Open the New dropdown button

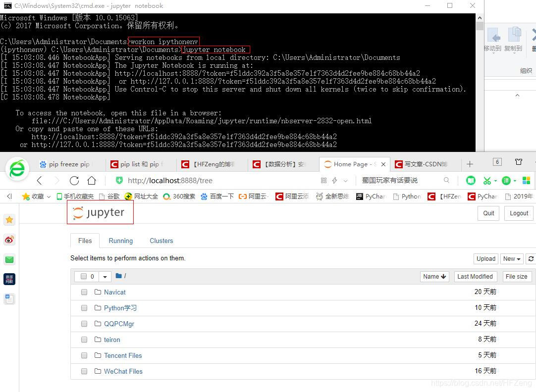click(512, 259)
